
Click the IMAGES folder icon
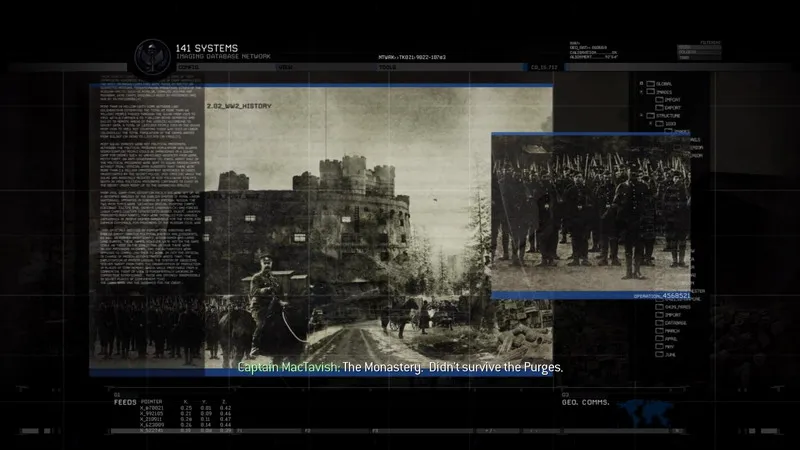coord(651,92)
